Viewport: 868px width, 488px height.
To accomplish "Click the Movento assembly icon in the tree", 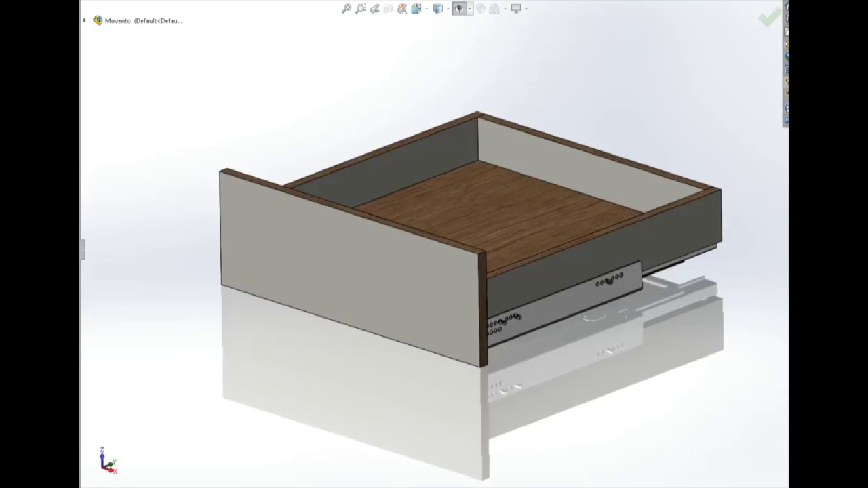I will tap(98, 20).
